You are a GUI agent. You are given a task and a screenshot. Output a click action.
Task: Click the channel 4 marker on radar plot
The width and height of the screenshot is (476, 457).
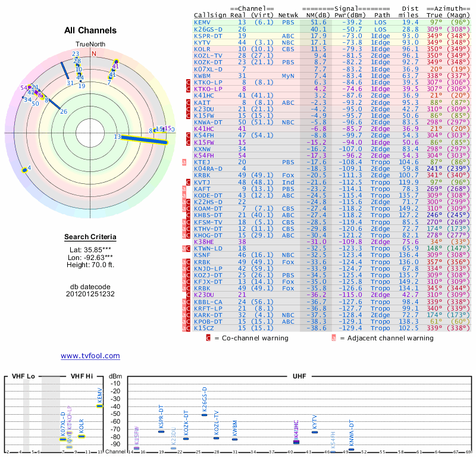point(24,170)
